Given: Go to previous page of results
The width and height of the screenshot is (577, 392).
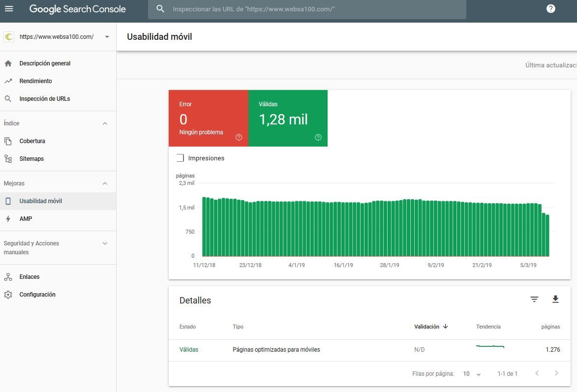Looking at the screenshot, I should coord(537,373).
